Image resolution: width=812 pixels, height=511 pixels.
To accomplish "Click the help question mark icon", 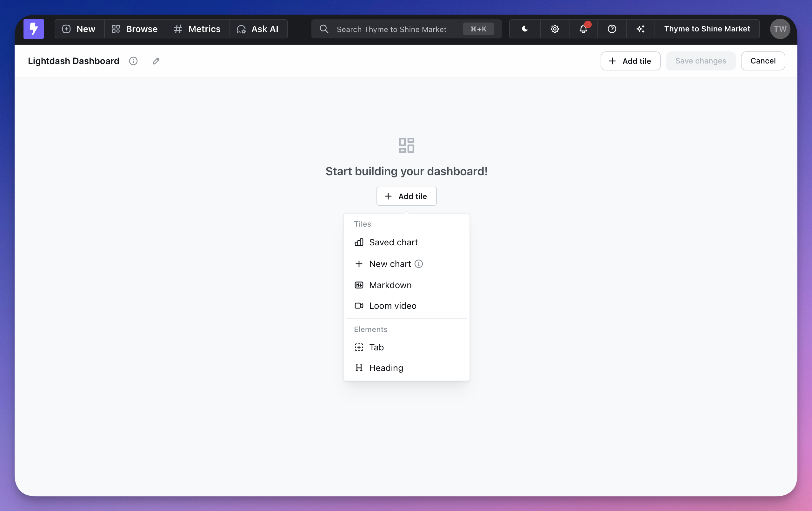I will pyautogui.click(x=612, y=29).
